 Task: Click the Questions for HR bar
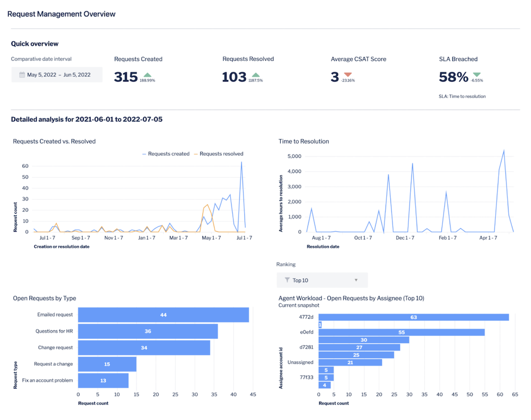148,331
